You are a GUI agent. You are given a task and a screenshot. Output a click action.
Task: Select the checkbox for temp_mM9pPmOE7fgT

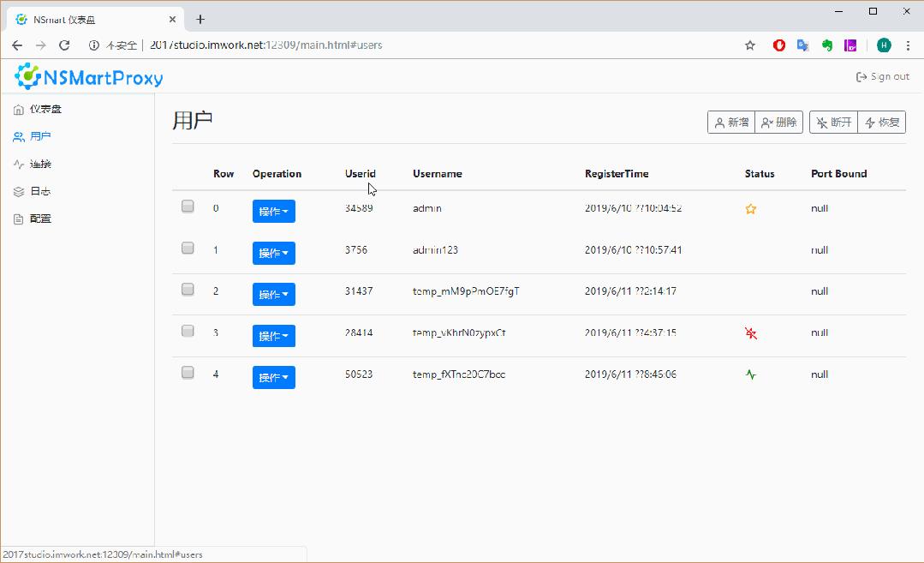tap(187, 289)
